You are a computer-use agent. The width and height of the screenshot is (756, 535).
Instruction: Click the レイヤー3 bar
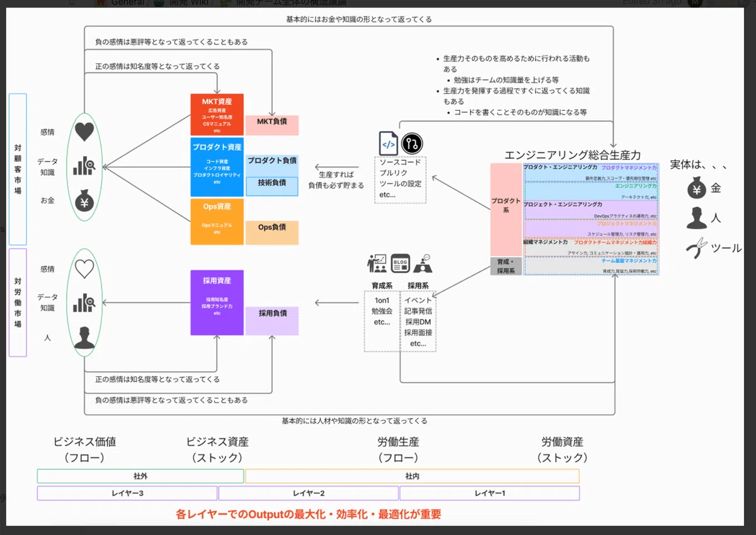127,493
